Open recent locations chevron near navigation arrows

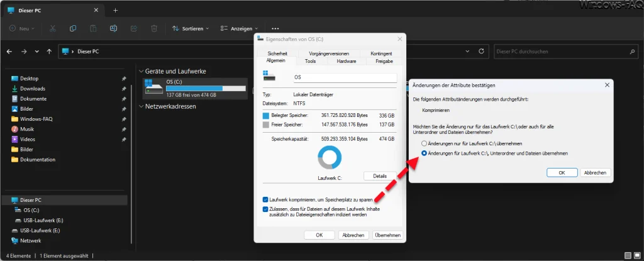[x=37, y=52]
